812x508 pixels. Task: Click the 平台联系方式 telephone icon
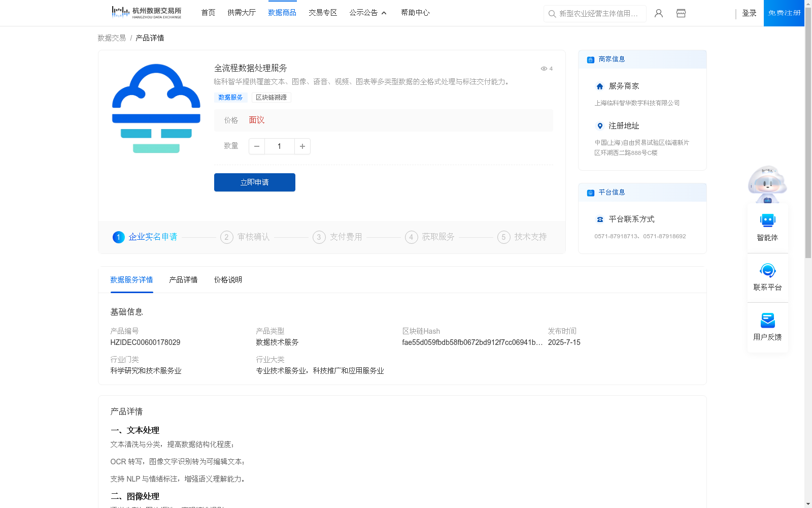coord(600,219)
